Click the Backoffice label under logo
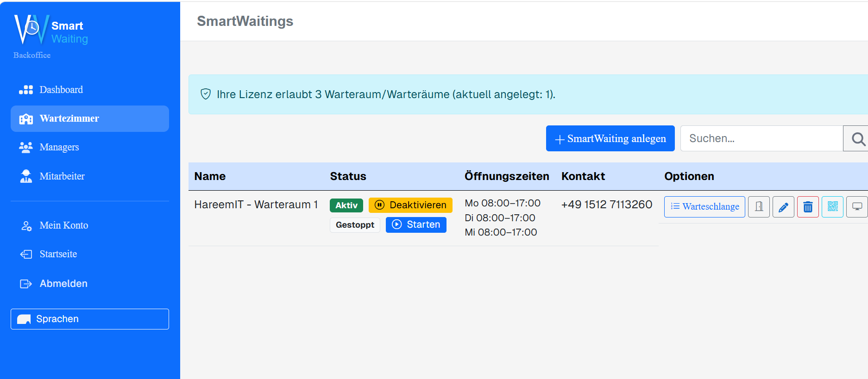Screen dimensions: 868x379 (32, 55)
